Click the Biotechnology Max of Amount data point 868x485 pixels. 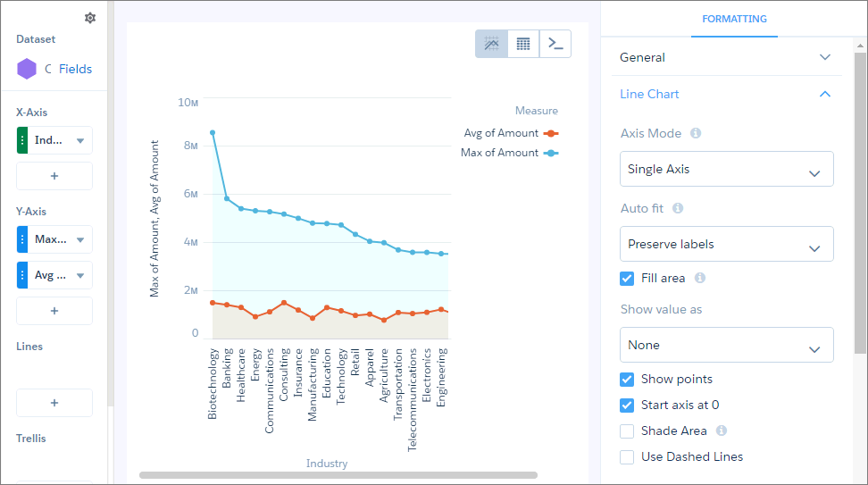coord(213,133)
